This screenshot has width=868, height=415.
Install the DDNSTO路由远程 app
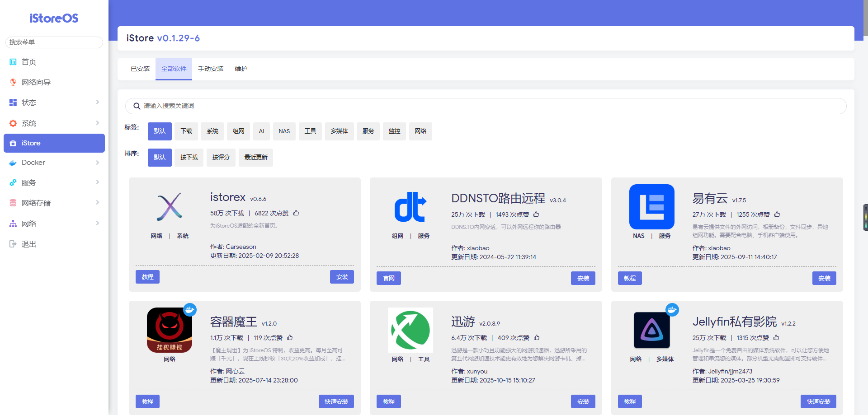[583, 278]
